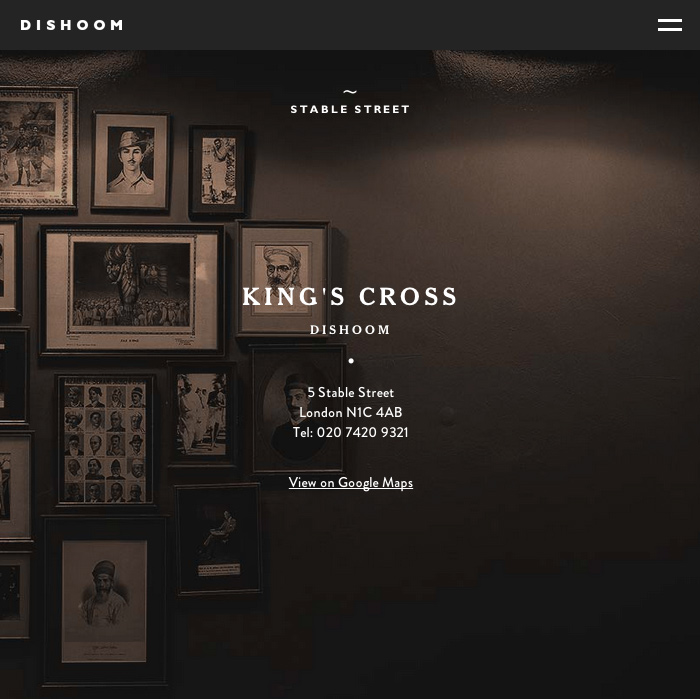Screen dimensions: 700x699
Task: Click framed photo of men walking
Action: point(202,414)
